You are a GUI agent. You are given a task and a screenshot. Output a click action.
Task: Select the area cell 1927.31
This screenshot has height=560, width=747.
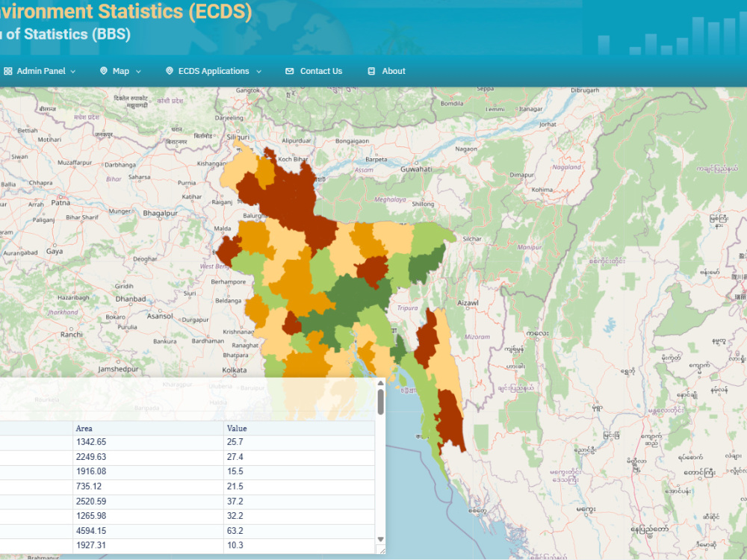pyautogui.click(x=148, y=545)
